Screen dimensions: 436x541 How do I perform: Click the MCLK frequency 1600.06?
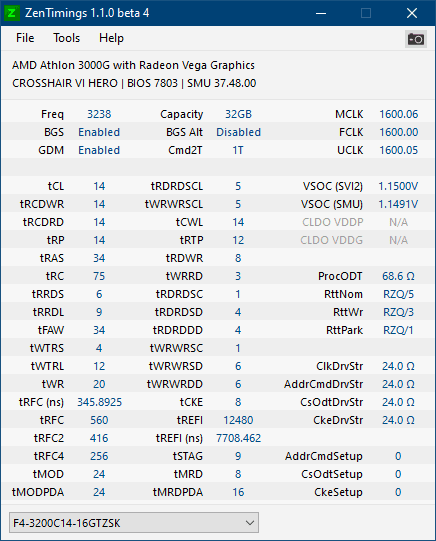coord(398,115)
